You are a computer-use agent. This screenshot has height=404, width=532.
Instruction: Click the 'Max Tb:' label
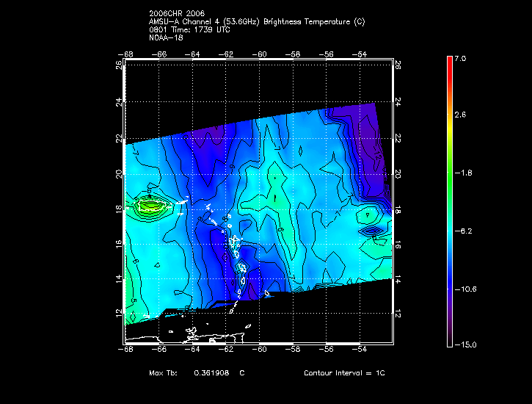pyautogui.click(x=163, y=373)
